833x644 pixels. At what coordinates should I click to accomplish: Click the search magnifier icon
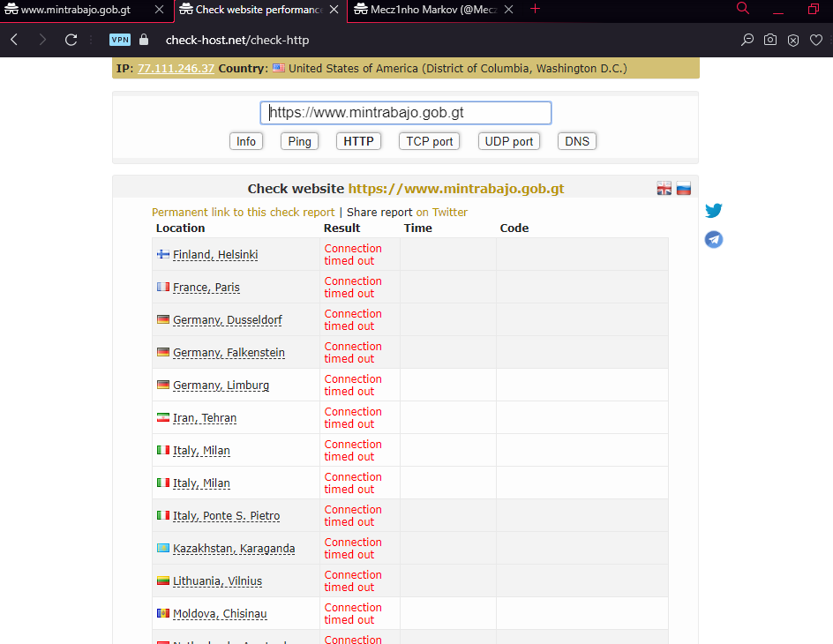(x=747, y=40)
